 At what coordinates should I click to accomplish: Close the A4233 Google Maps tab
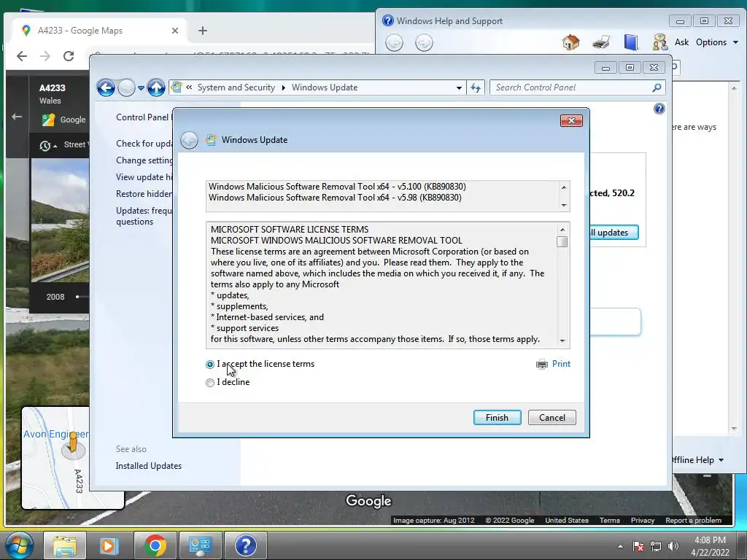coord(175,31)
